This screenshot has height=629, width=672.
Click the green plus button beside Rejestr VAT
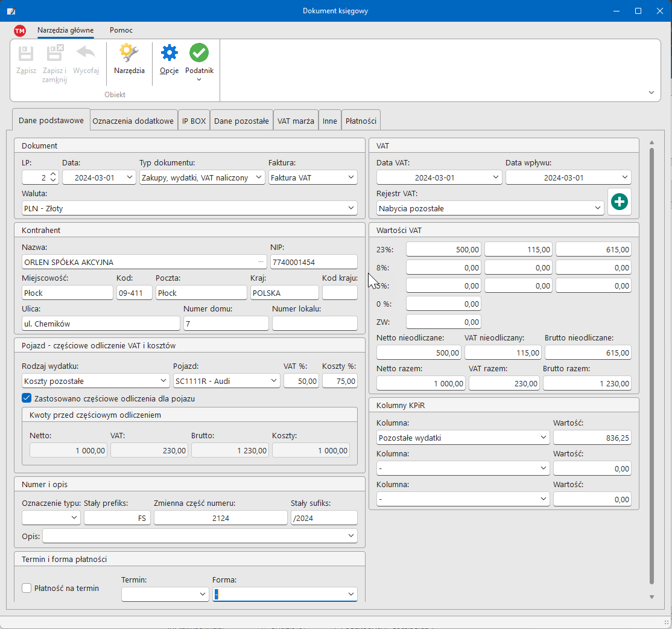619,202
